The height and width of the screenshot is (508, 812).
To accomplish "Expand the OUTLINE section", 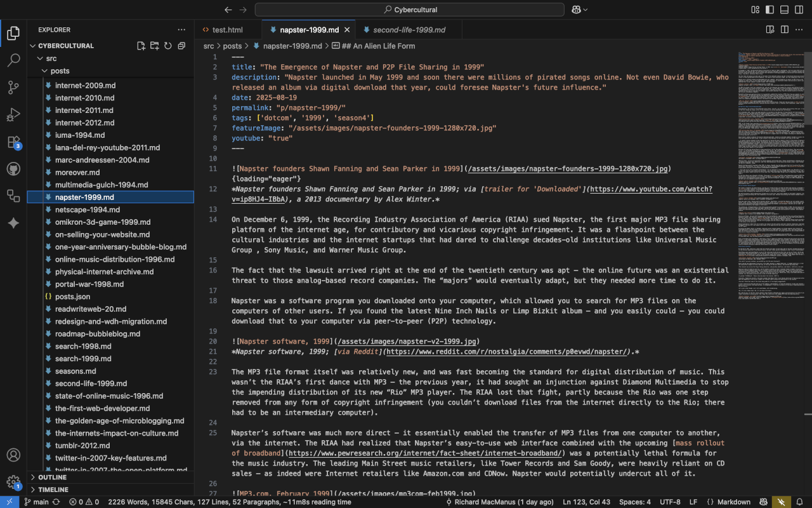I will point(52,477).
